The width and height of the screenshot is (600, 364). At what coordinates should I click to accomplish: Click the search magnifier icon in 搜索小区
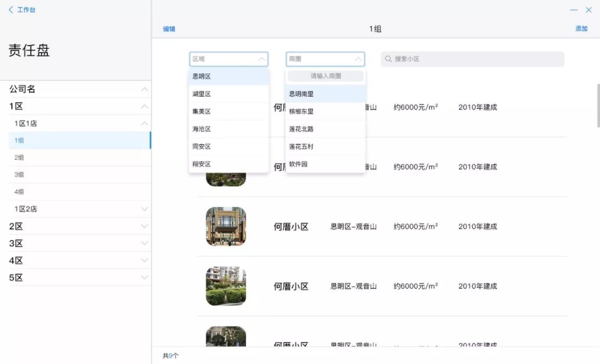388,59
